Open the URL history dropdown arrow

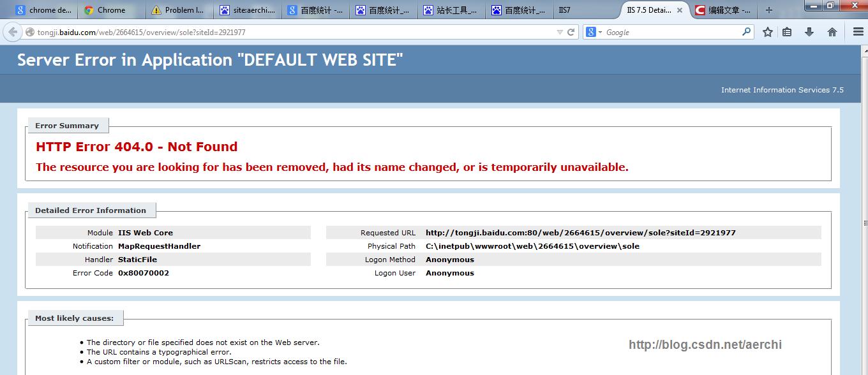pos(560,32)
